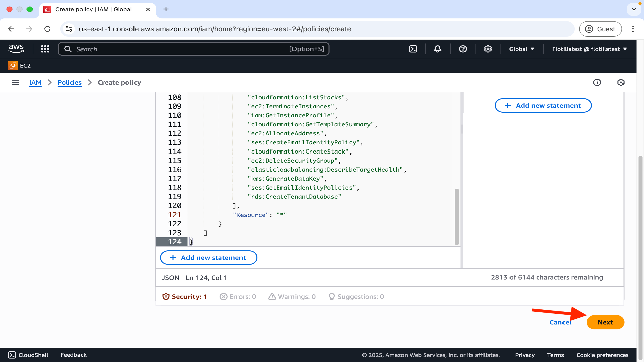Expand the Flotillatest account dropdown
This screenshot has width=644, height=362.
[589, 49]
